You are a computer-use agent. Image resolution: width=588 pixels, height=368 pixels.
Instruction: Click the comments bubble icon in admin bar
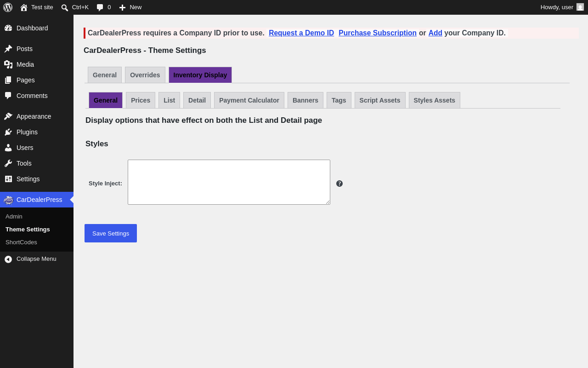100,7
